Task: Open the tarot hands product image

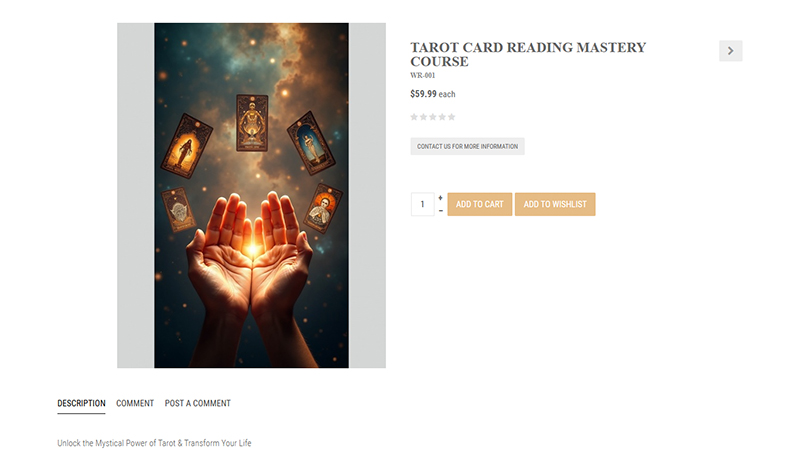Action: [252, 195]
